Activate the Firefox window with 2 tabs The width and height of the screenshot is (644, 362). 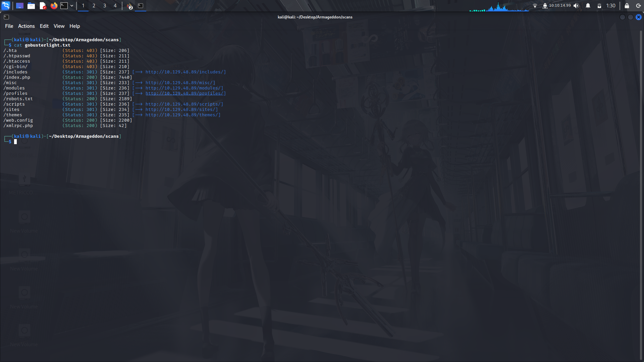coord(129,6)
